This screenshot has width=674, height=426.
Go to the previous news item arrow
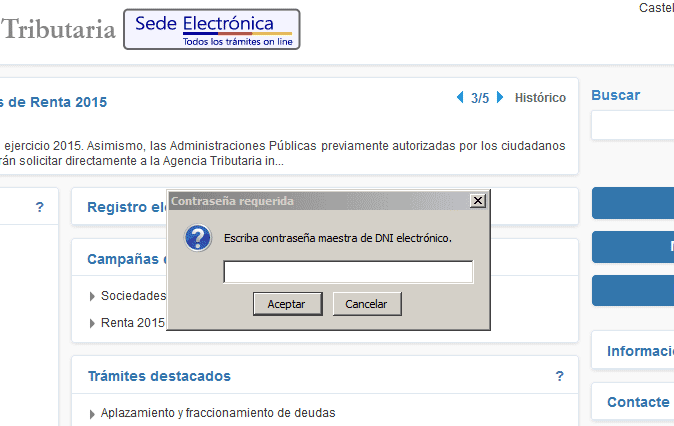point(460,98)
